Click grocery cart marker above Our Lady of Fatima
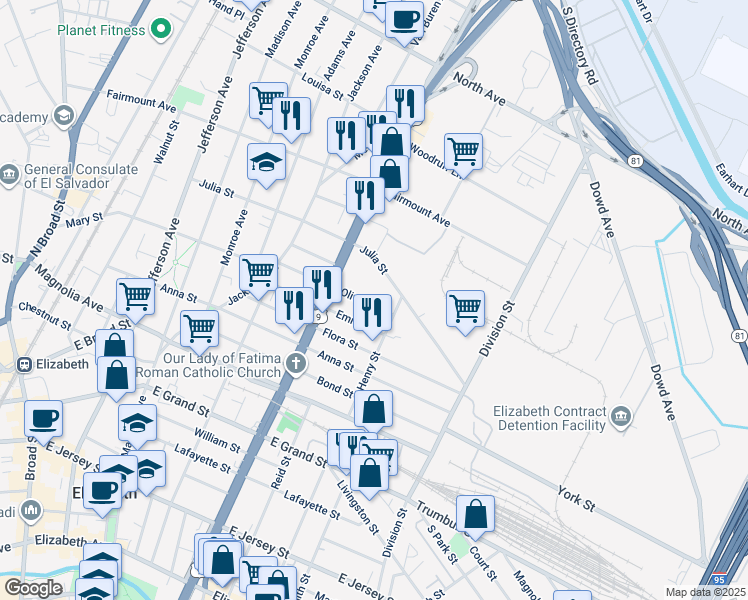The image size is (748, 600). (199, 331)
